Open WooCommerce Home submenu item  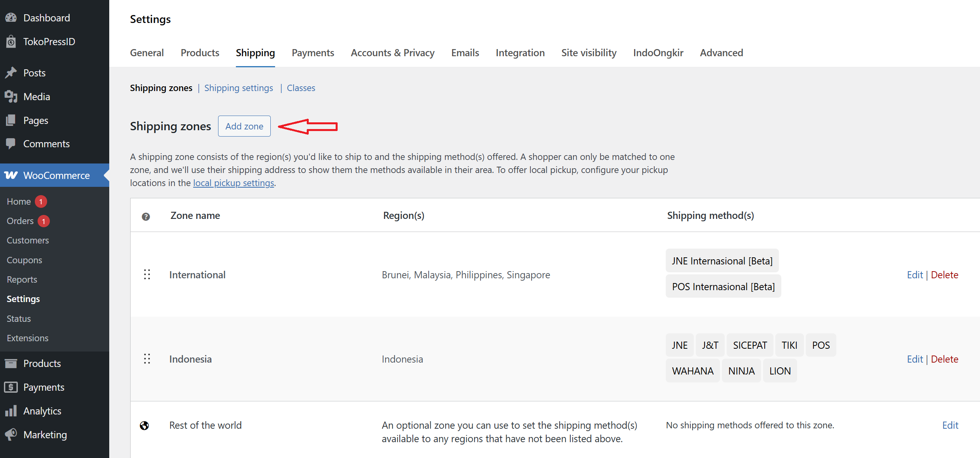(x=19, y=201)
